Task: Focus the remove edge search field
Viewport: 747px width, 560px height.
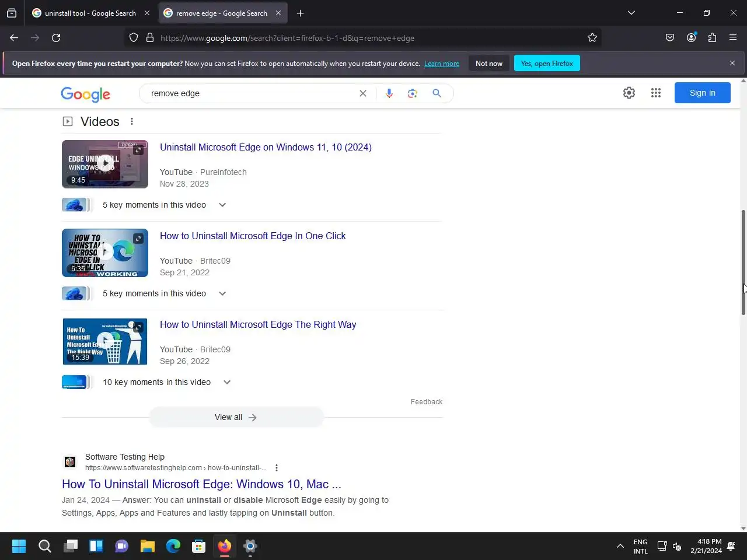Action: [x=251, y=93]
